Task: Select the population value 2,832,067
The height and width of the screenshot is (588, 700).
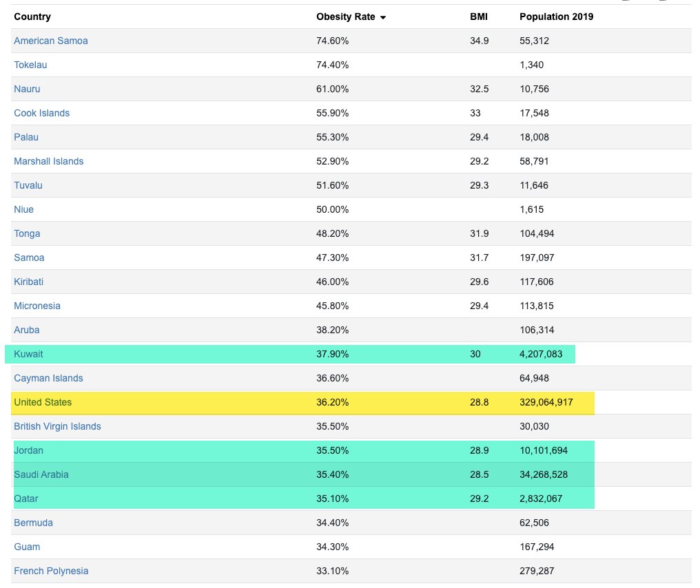Action: tap(541, 498)
